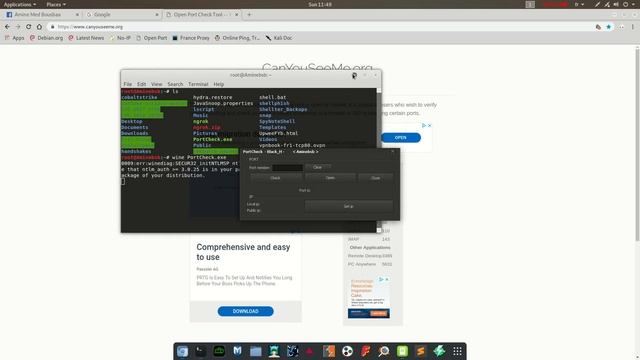Open the teal lightning icon in dock
Image resolution: width=640 pixels, height=360 pixels.
point(439,351)
